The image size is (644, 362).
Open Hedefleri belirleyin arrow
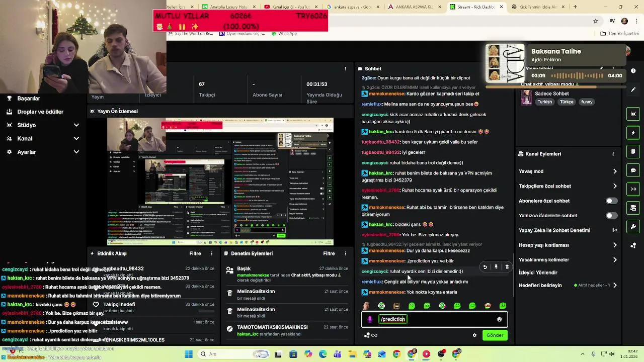pos(615,285)
